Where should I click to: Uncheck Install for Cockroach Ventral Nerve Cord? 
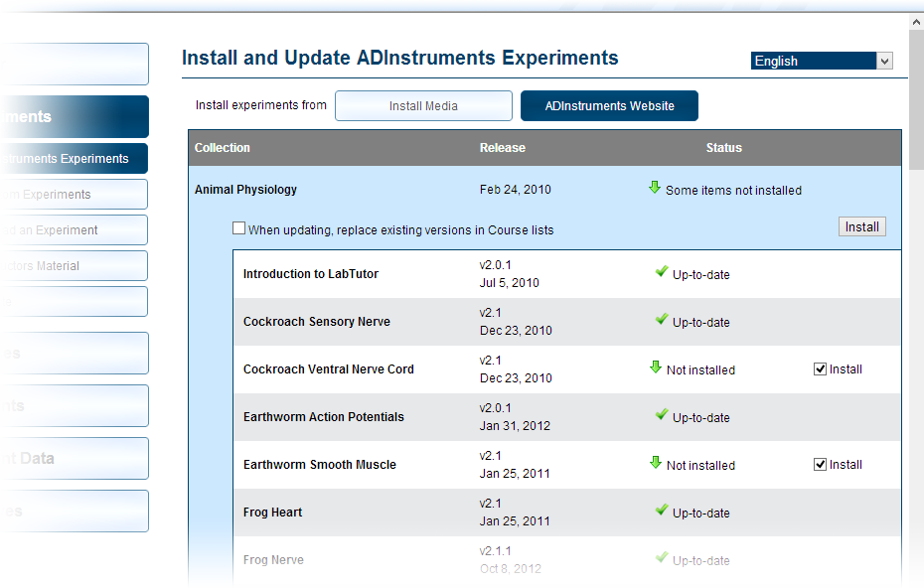[820, 368]
